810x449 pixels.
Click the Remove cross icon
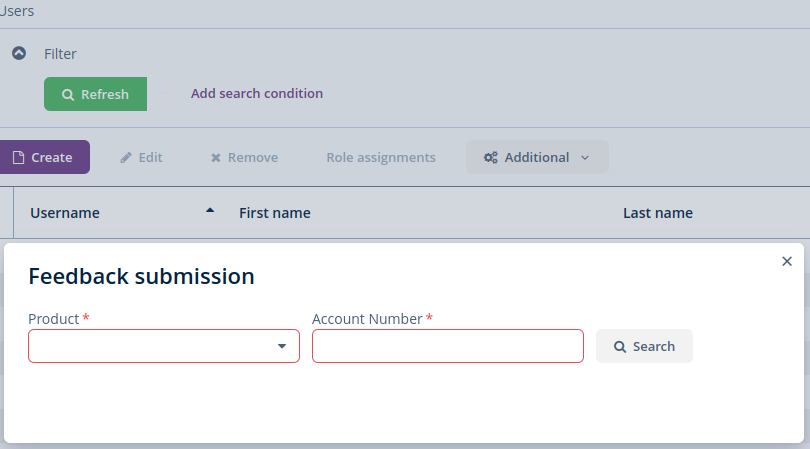click(215, 158)
